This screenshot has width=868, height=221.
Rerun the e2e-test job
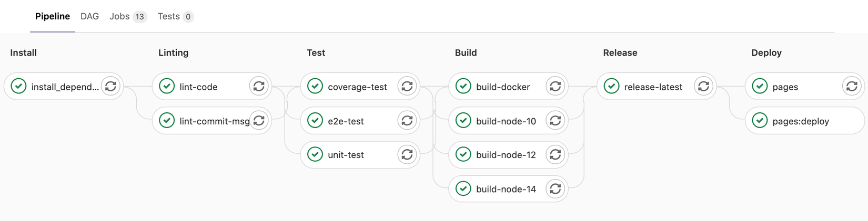(407, 121)
